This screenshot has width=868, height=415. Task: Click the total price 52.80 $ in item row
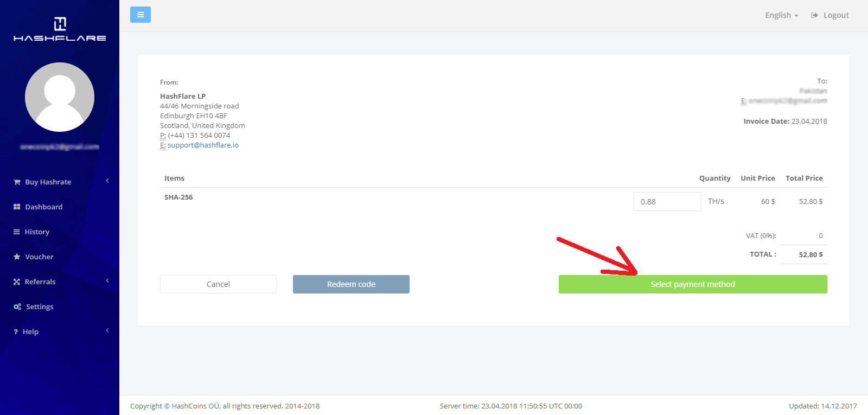(810, 201)
